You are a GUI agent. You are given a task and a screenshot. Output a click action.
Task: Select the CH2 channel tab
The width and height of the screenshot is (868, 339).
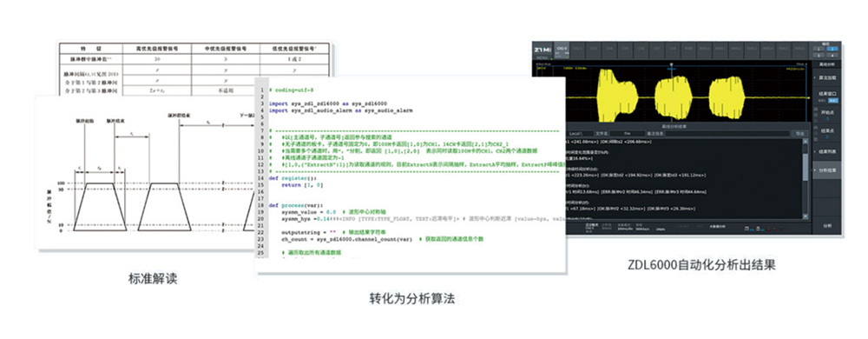point(578,49)
